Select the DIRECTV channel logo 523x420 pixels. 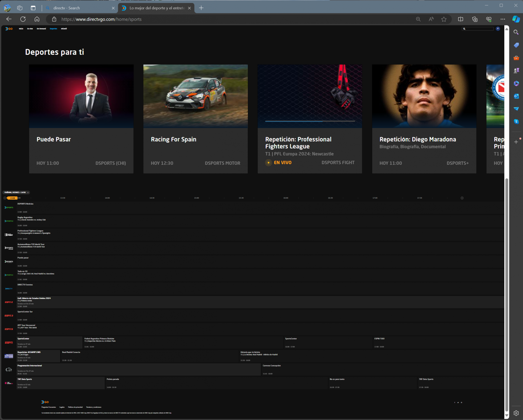coord(9,289)
